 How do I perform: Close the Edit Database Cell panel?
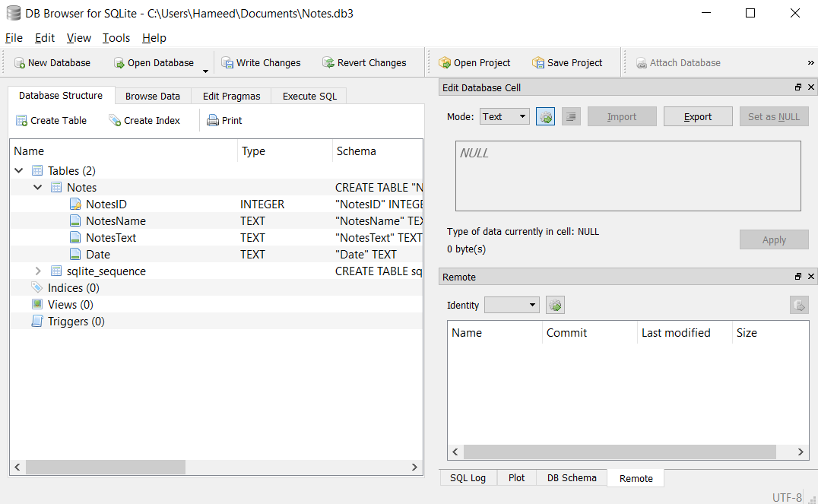coord(810,87)
